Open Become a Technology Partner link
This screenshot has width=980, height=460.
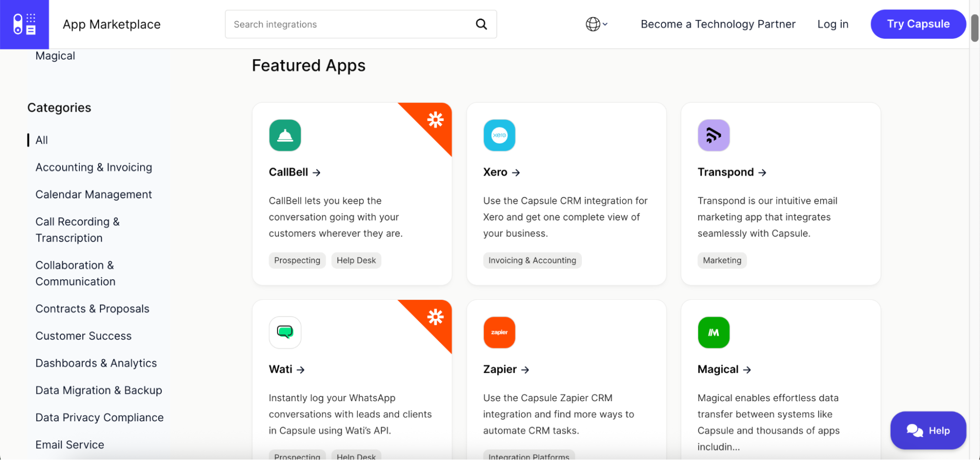click(718, 24)
